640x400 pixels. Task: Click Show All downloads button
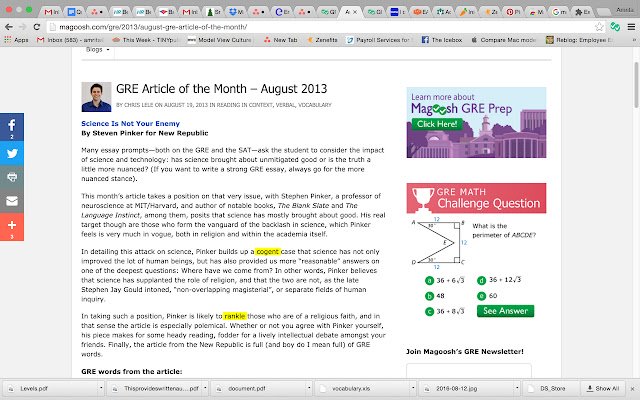(x=603, y=389)
